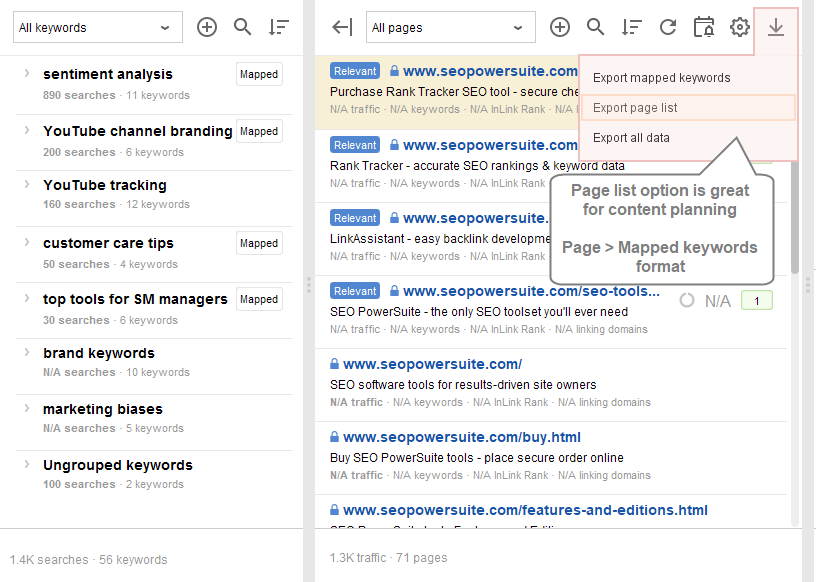816x582 pixels.
Task: Search keywords with the left magnifier icon
Action: (x=243, y=27)
